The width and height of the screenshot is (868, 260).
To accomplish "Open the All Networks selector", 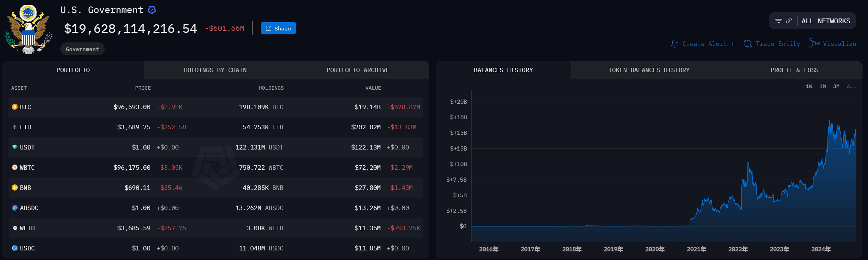I will pyautogui.click(x=826, y=21).
